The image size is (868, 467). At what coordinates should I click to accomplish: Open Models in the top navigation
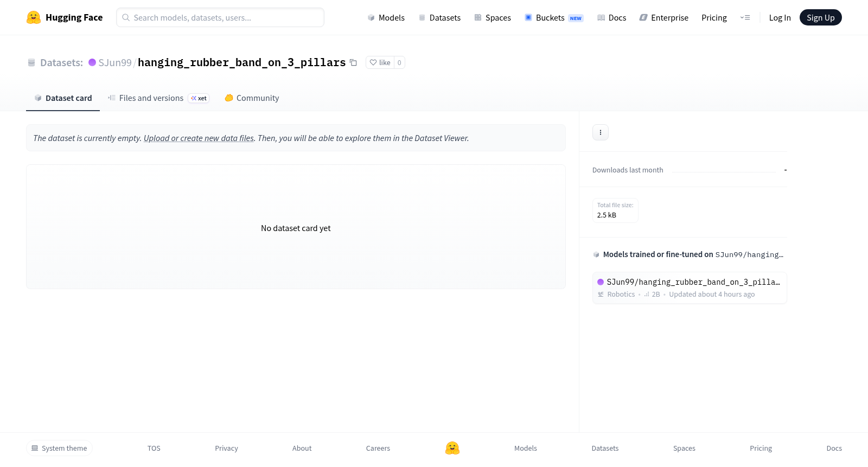(x=386, y=17)
